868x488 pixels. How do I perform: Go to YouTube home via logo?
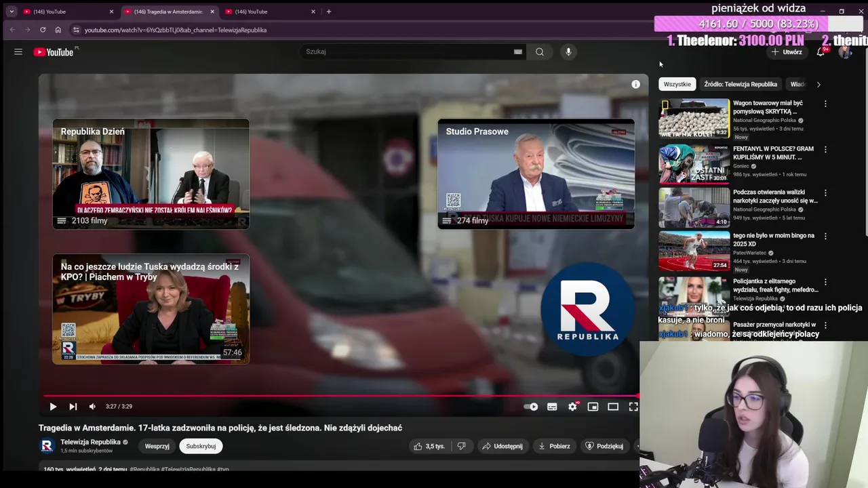tap(54, 52)
